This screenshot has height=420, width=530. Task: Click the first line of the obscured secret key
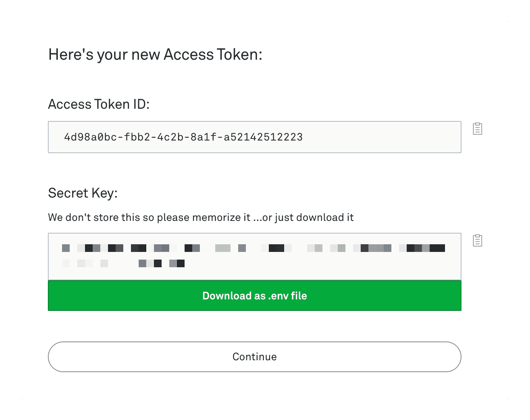click(253, 248)
